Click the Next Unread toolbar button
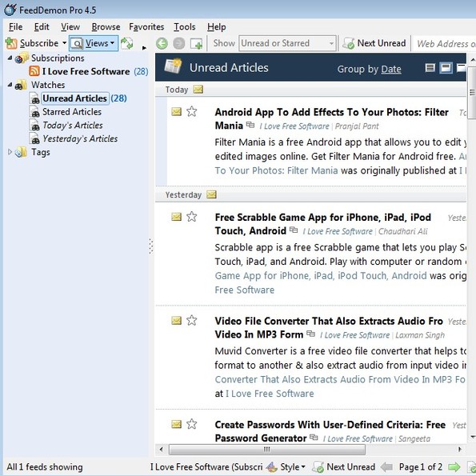Screen dimensions: 476x476 pyautogui.click(x=374, y=43)
